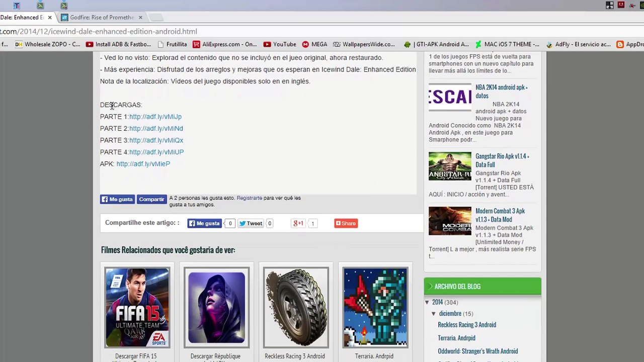This screenshot has height=362, width=644.
Task: Click the blue Compartir Facebook button
Action: (151, 200)
